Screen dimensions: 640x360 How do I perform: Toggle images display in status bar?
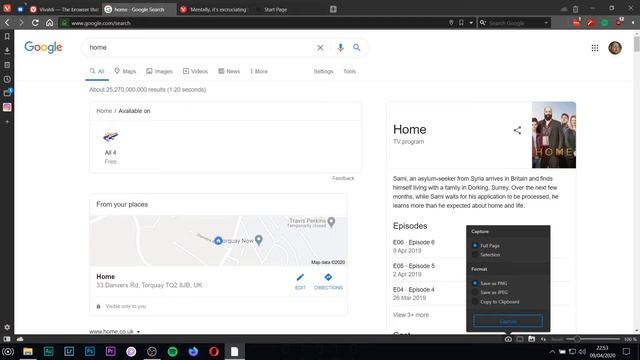click(531, 339)
